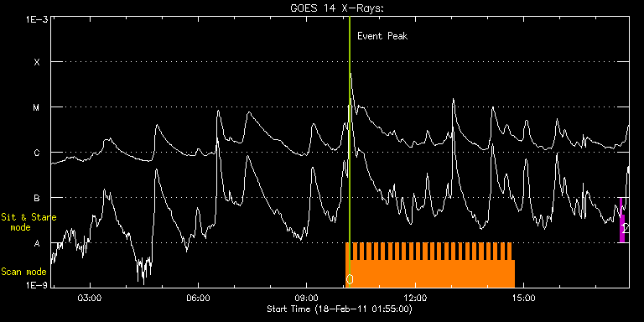
Task: Click the 'Event Peak' text label
Action: point(382,36)
